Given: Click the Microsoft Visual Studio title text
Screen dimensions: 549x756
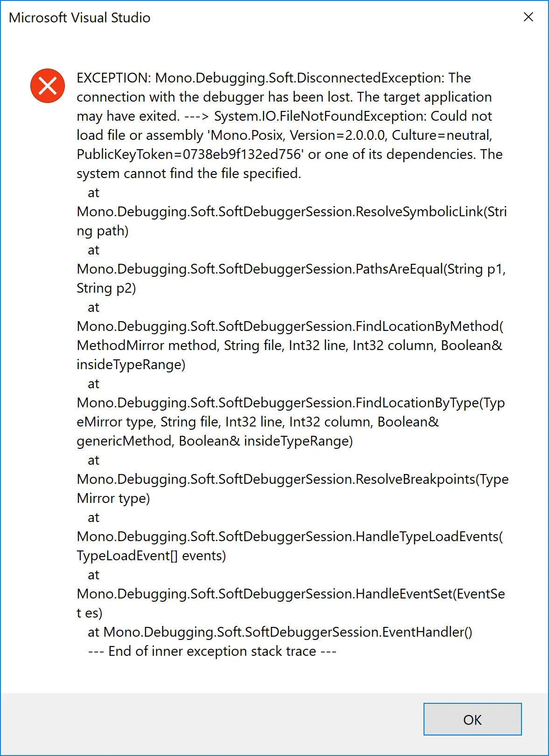Looking at the screenshot, I should [x=79, y=18].
